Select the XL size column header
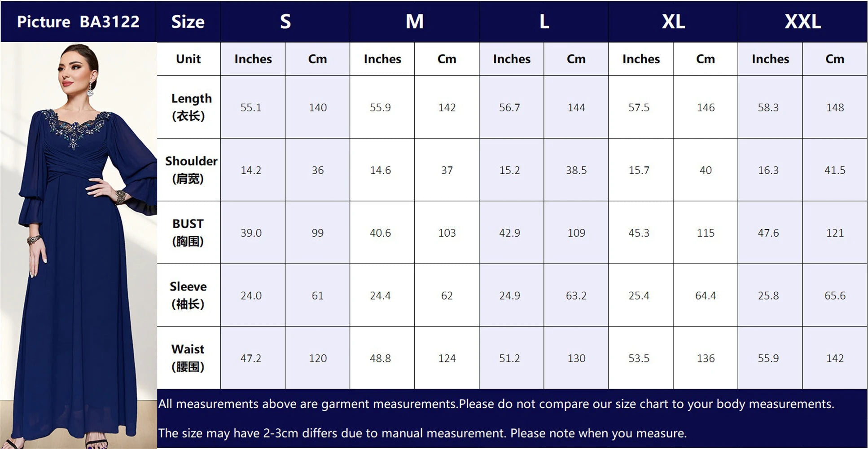The width and height of the screenshot is (868, 449). pos(673,22)
